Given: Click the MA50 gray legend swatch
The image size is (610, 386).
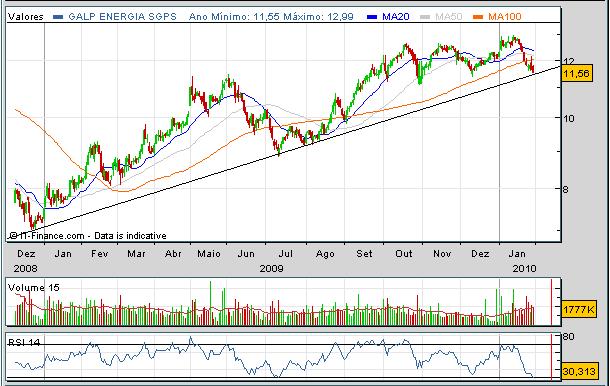Looking at the screenshot, I should tap(425, 17).
